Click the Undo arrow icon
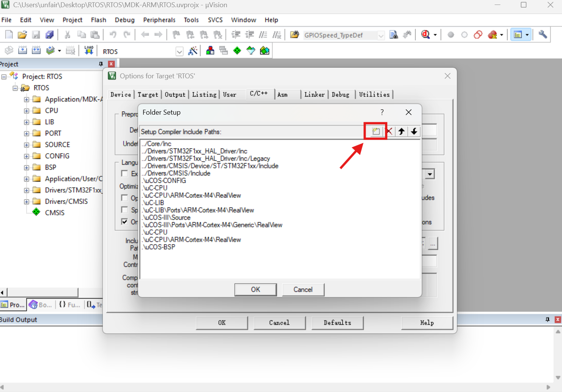The width and height of the screenshot is (562, 392). (x=113, y=35)
